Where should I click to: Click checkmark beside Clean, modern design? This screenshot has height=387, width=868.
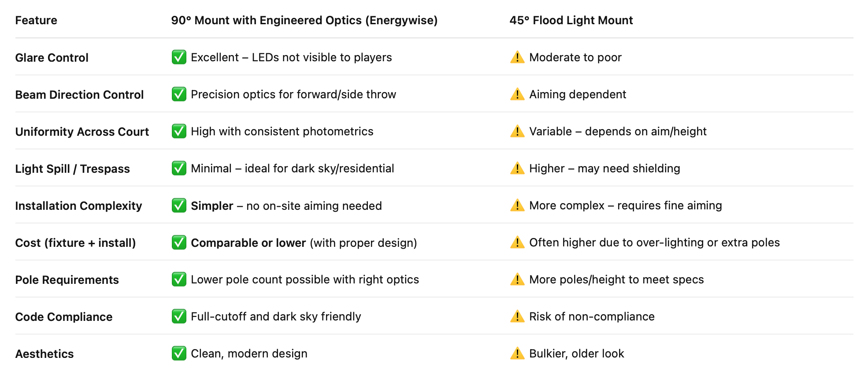click(179, 354)
